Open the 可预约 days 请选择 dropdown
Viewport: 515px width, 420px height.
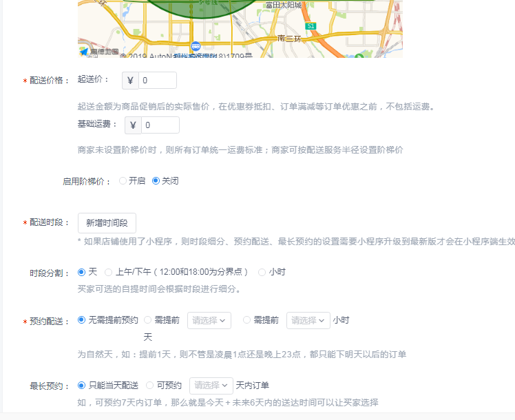[x=211, y=386]
